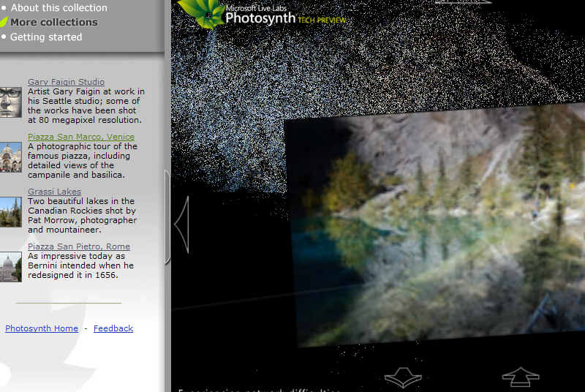Click the up-pointing arrow below the photo
This screenshot has height=392, width=585.
[521, 377]
